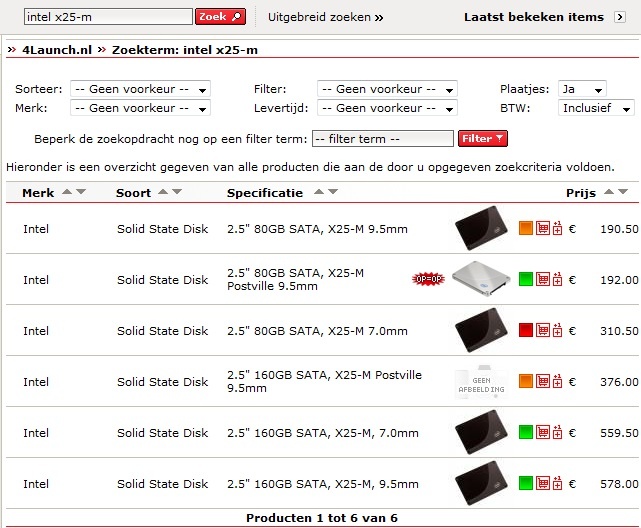Click plus-one basket icon for 192.00 item

[557, 279]
